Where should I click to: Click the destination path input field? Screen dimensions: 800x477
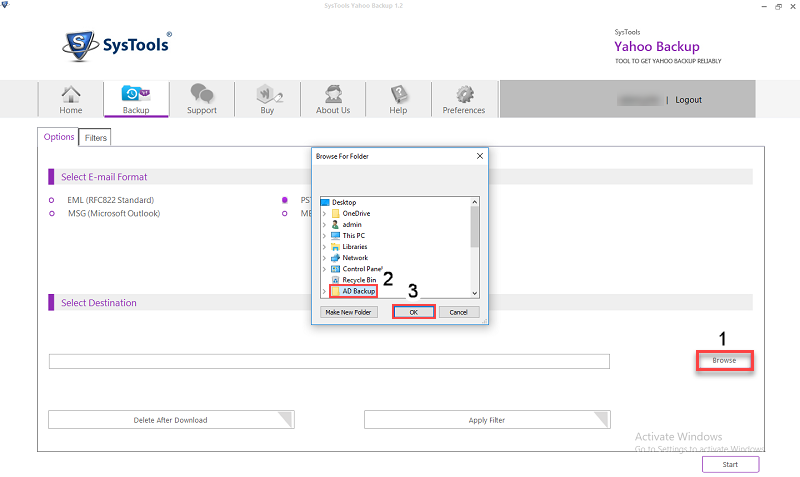pos(329,361)
